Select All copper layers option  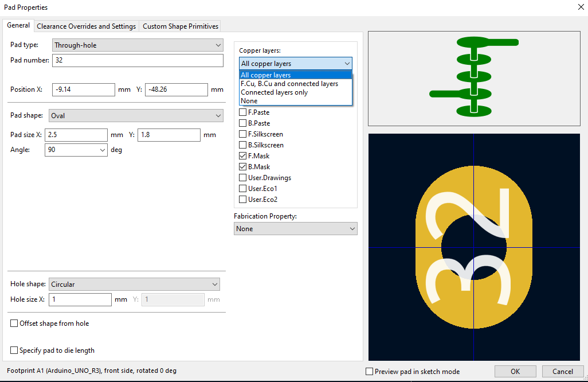296,75
